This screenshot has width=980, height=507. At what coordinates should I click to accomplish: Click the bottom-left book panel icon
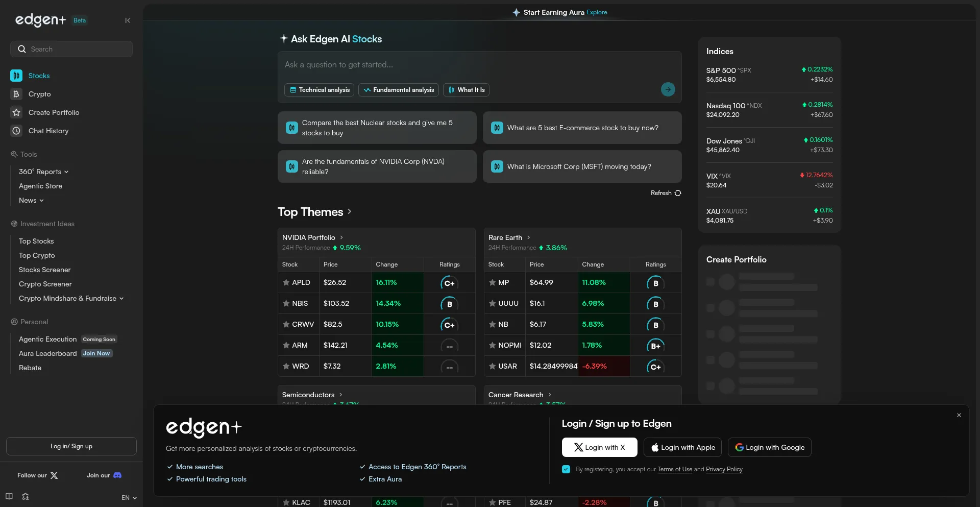pyautogui.click(x=9, y=496)
